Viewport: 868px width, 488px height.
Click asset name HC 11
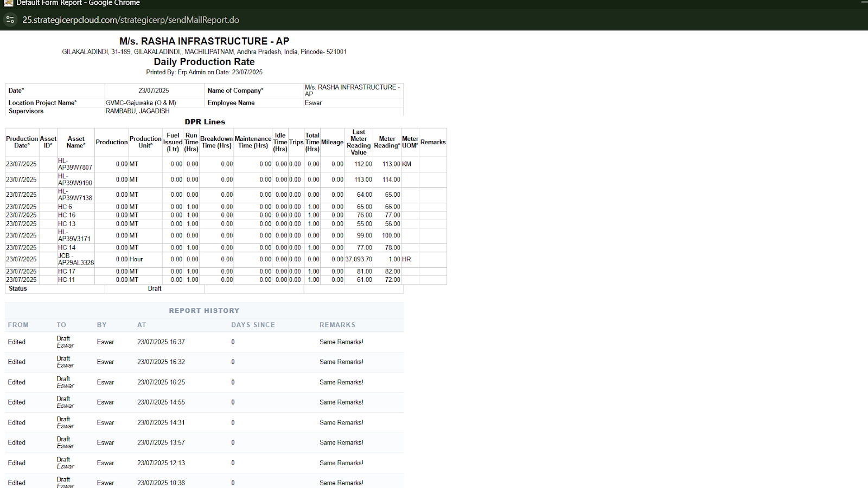[67, 280]
